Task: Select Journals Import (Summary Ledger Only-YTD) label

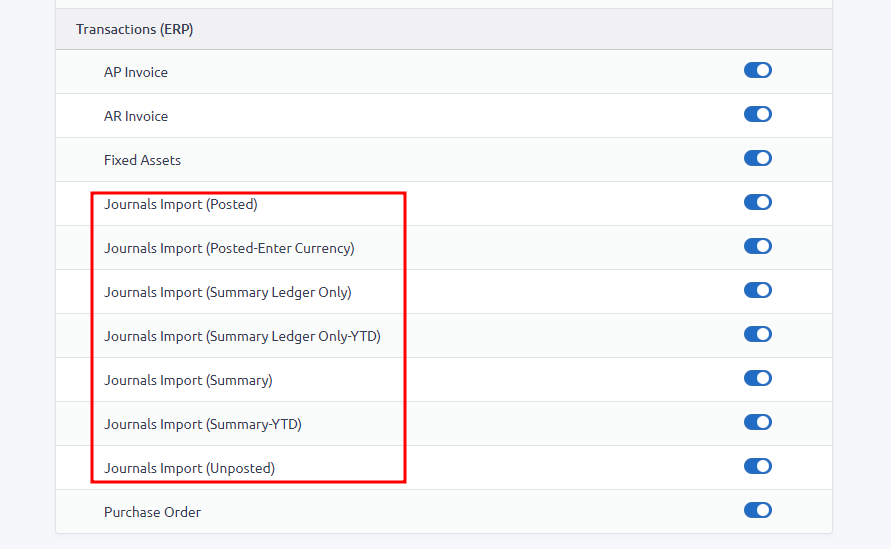Action: tap(242, 336)
